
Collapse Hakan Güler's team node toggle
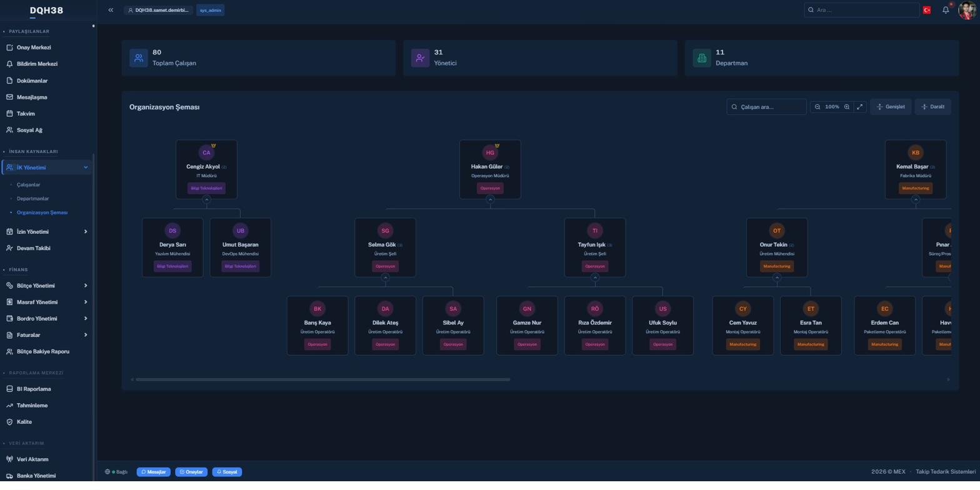point(490,199)
